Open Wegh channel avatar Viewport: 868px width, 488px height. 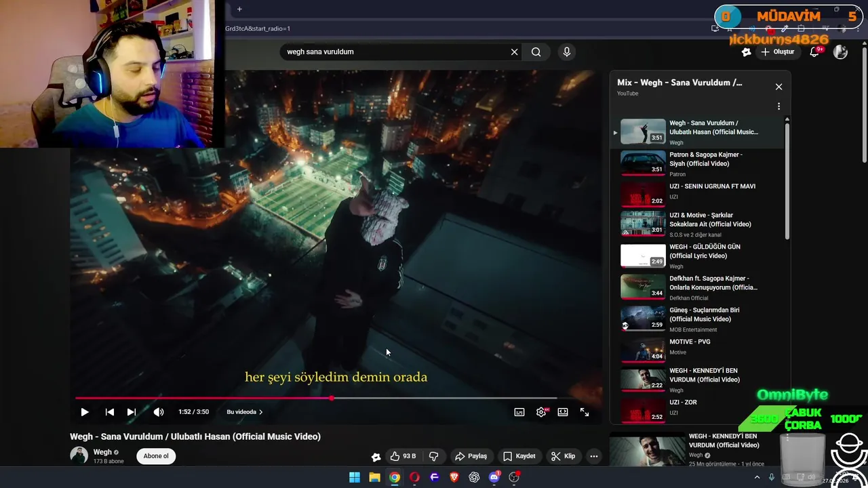(x=79, y=455)
